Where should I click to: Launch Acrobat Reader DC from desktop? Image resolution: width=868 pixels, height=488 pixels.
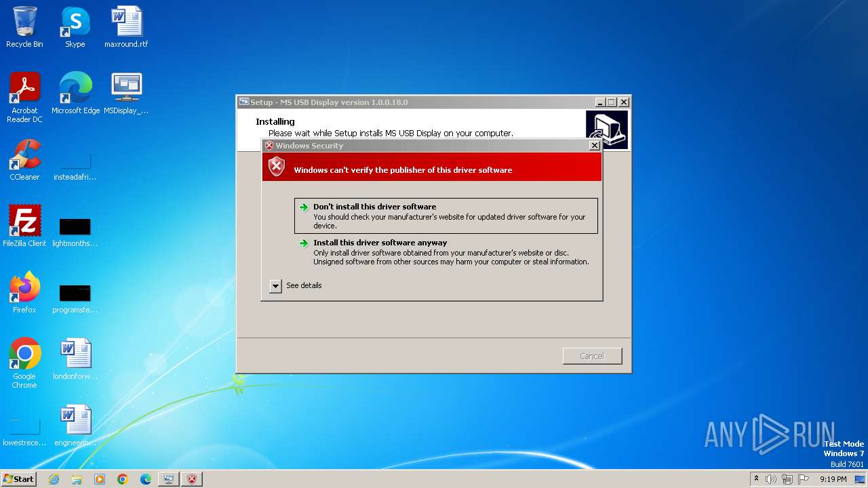pyautogui.click(x=24, y=98)
